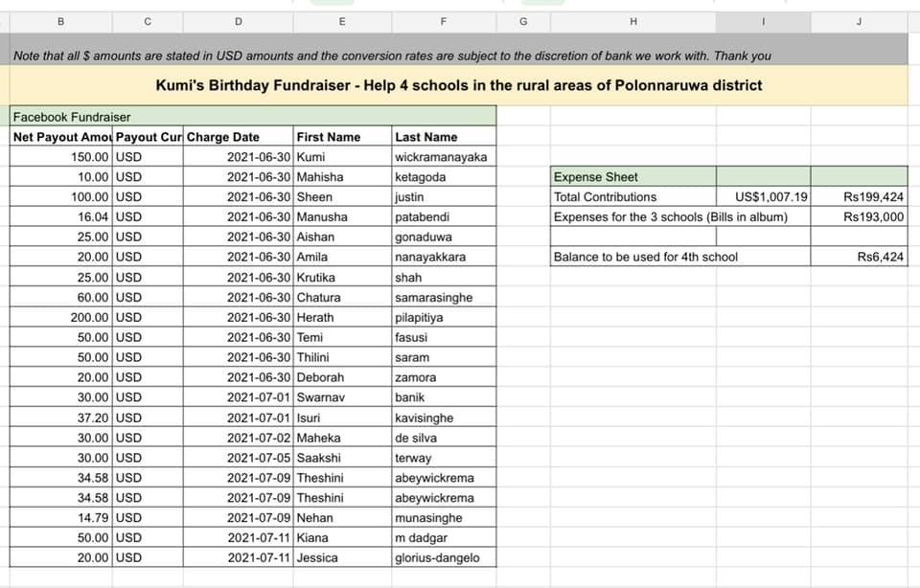Screen dimensions: 920x588
Task: Click the first name Saakshi cell
Action: tap(343, 457)
